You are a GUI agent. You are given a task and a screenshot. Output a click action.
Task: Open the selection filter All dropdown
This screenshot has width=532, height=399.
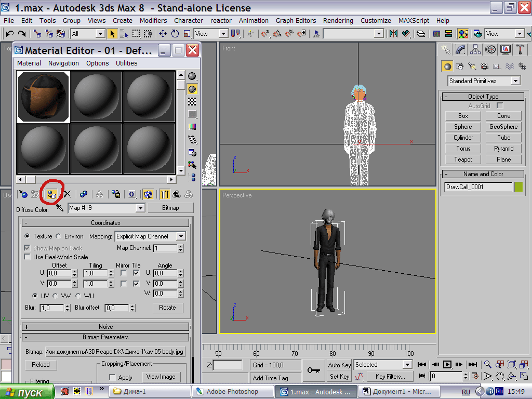(x=100, y=34)
